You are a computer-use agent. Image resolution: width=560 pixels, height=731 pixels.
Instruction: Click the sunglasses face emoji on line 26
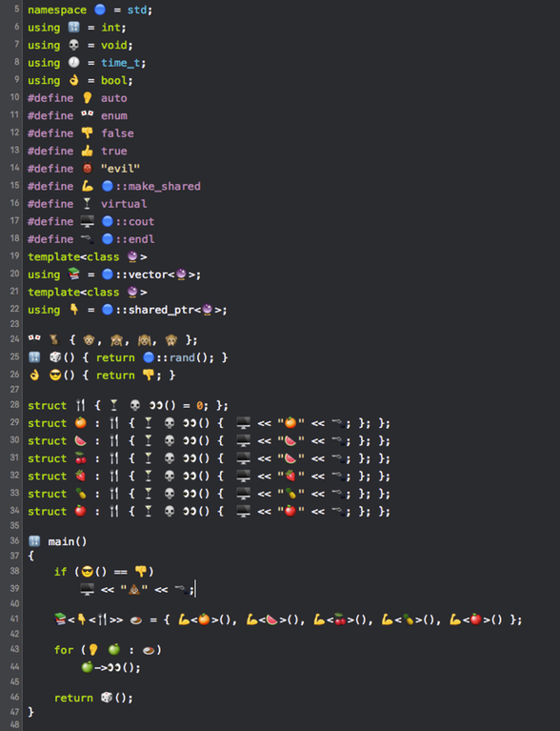(x=55, y=376)
